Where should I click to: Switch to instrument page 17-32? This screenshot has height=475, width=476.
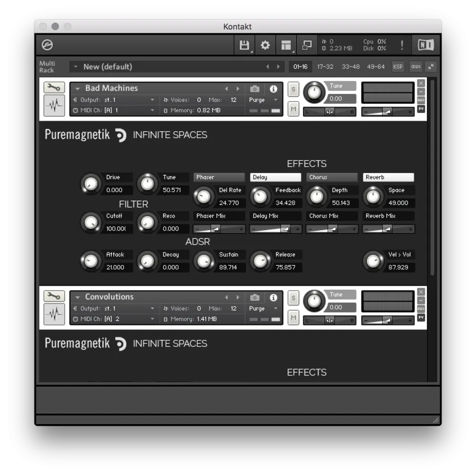pos(325,67)
